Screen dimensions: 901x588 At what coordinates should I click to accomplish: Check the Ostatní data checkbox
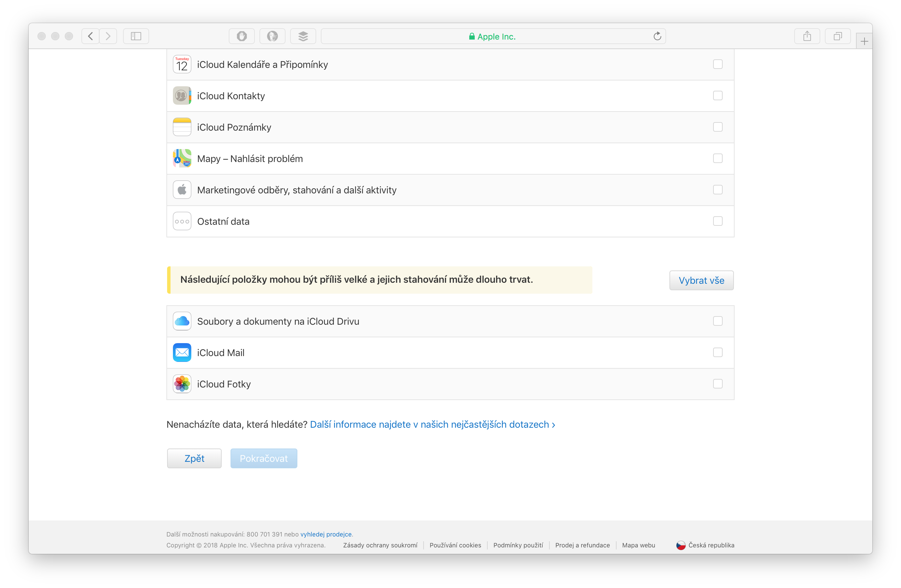(718, 221)
